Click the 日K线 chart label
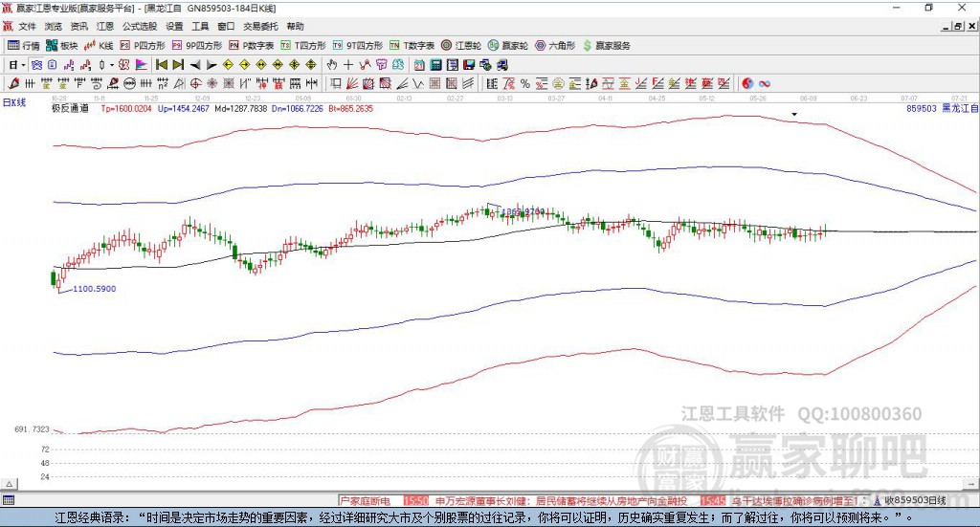Screen dimensions: 980x527 (x=13, y=102)
